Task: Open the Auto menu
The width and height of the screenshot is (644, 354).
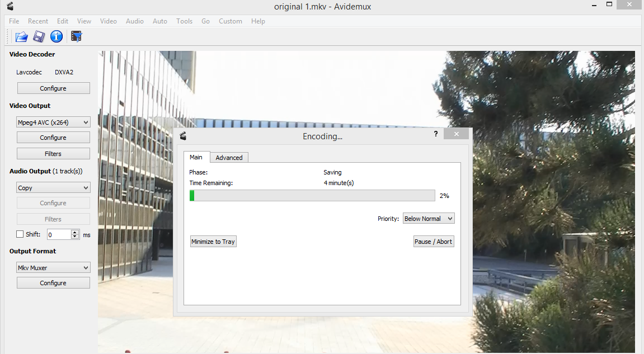Action: [160, 21]
